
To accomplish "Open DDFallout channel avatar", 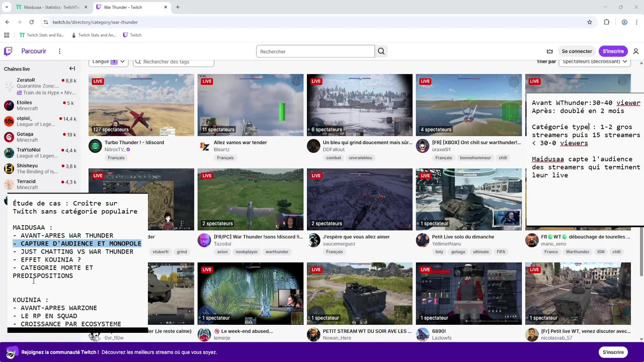I will click(313, 146).
